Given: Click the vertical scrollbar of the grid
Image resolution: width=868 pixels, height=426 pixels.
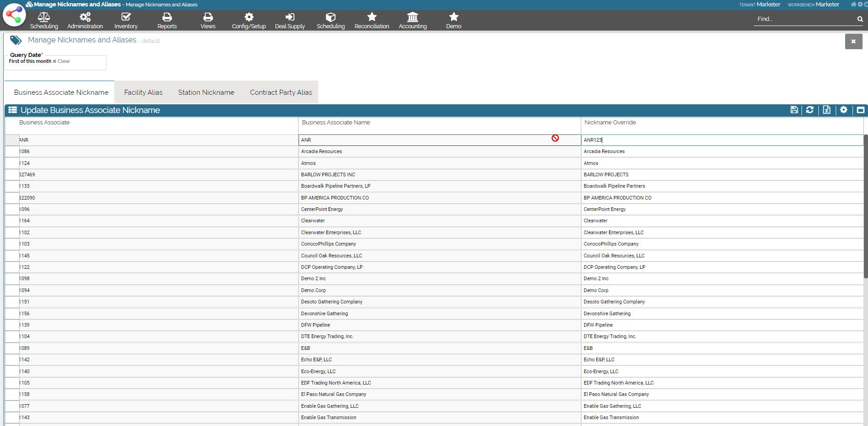Looking at the screenshot, I should point(865,205).
